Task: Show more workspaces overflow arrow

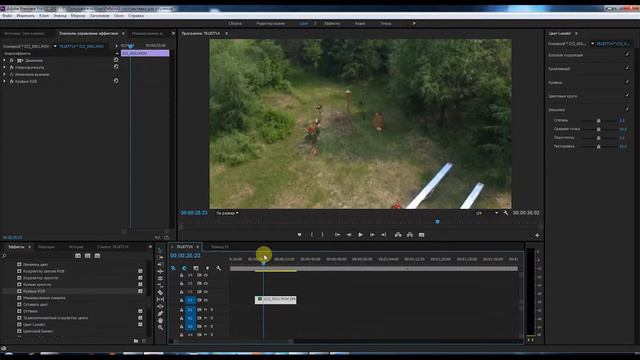Action: click(414, 23)
